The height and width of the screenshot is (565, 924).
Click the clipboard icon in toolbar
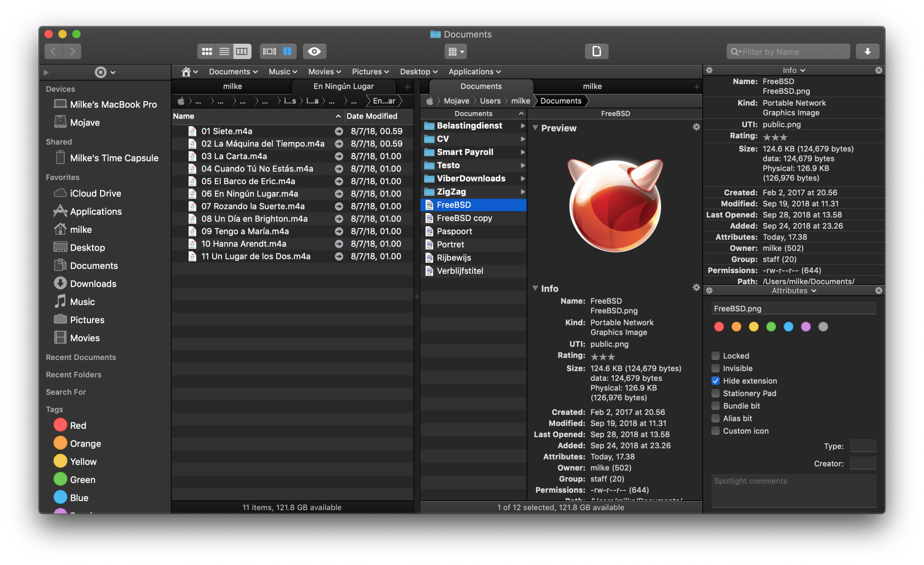(x=596, y=51)
